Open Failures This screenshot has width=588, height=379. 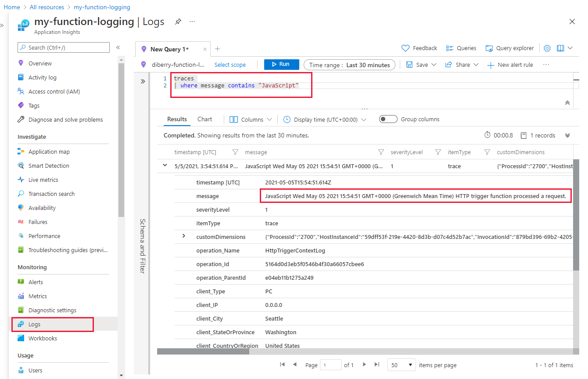click(38, 222)
